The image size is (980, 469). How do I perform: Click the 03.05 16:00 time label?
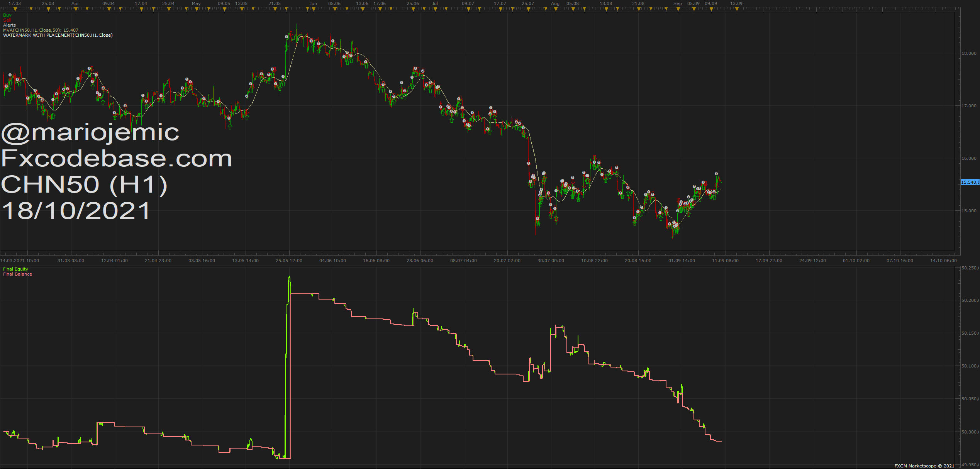point(202,261)
